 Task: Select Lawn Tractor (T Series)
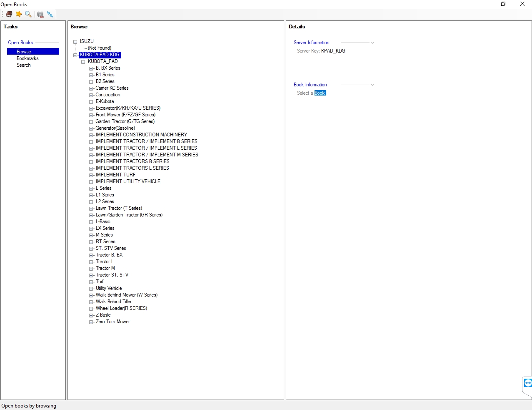(x=119, y=208)
